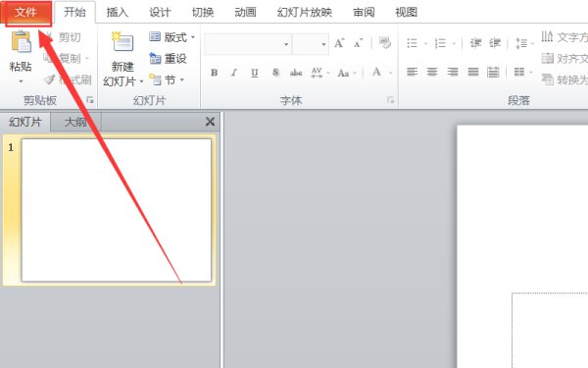The image size is (588, 368).
Task: Click the font color A icon
Action: [x=377, y=72]
